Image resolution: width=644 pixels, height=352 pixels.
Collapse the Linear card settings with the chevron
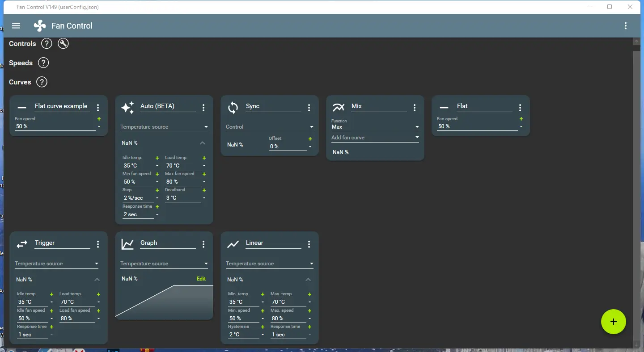[308, 280]
